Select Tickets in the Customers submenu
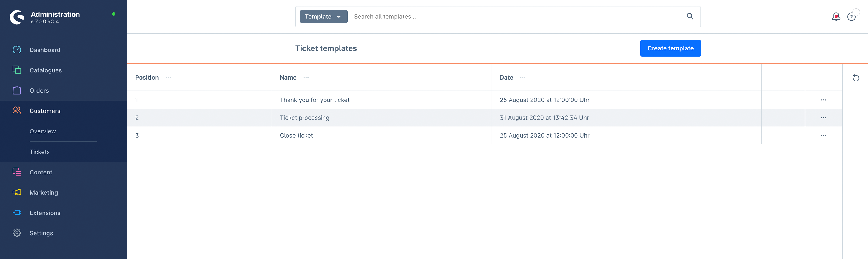Screen dimensions: 868x259 pyautogui.click(x=40, y=152)
